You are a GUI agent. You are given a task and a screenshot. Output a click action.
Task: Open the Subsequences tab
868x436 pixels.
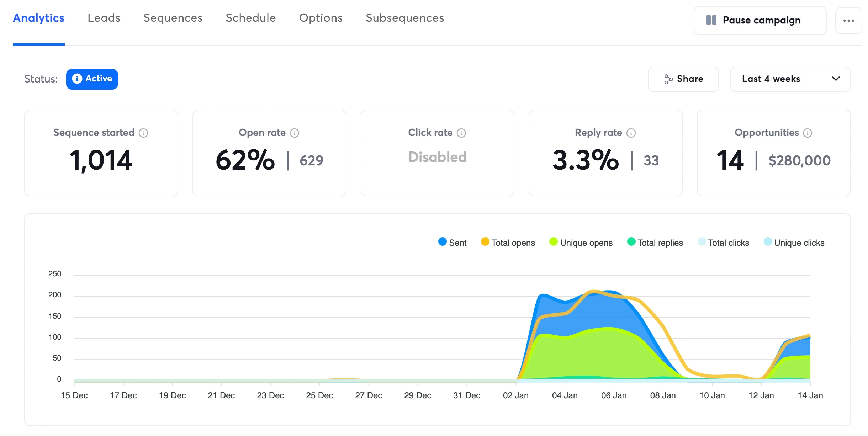point(404,18)
